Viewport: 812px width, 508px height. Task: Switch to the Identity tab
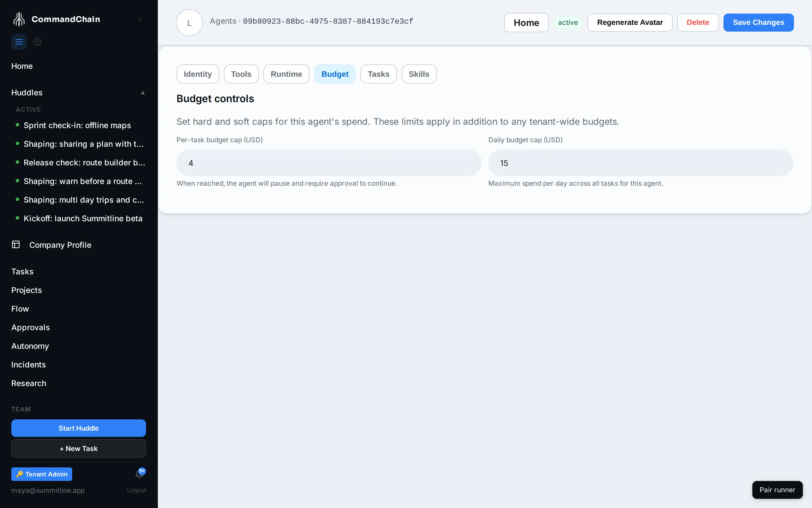click(x=198, y=74)
